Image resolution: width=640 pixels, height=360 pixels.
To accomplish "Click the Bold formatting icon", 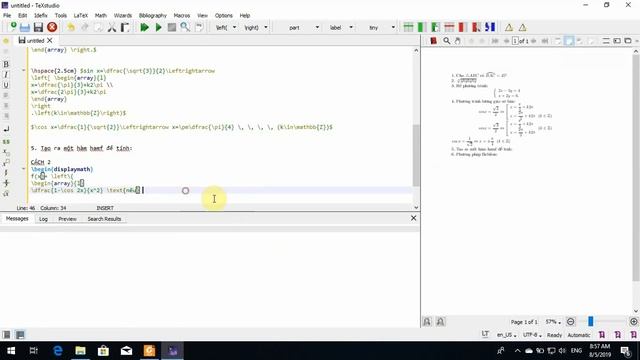I will point(6,64).
